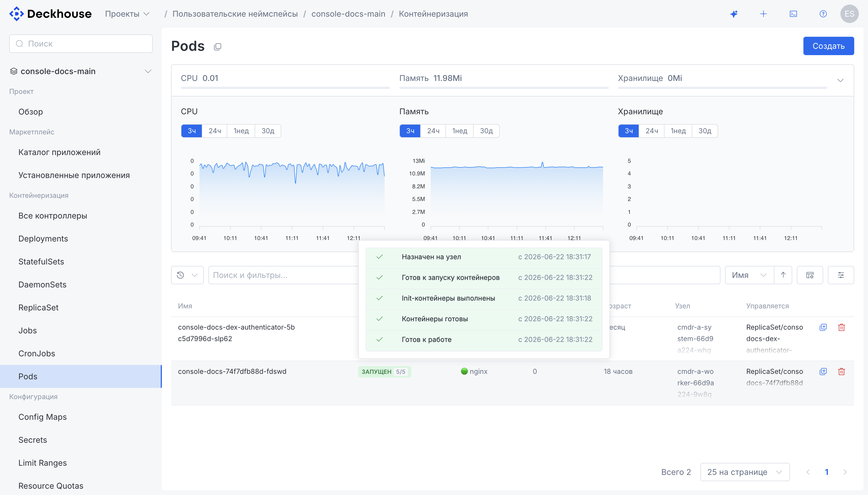
Task: Select CPU chart 3ч range
Action: pyautogui.click(x=192, y=131)
